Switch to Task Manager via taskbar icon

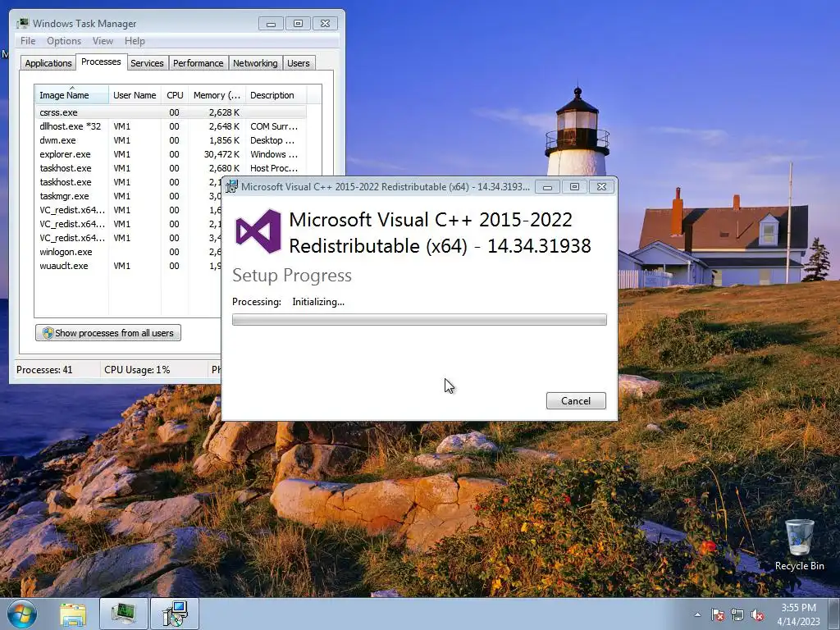(124, 614)
